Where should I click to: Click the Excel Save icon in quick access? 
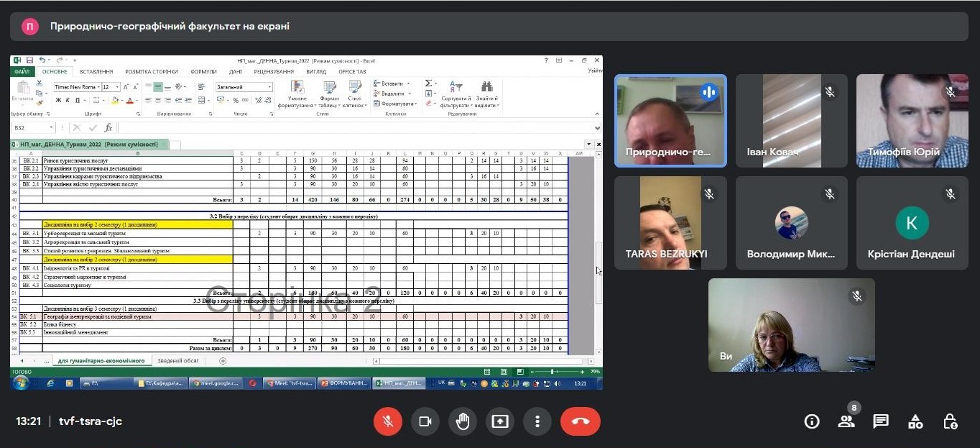coord(29,60)
